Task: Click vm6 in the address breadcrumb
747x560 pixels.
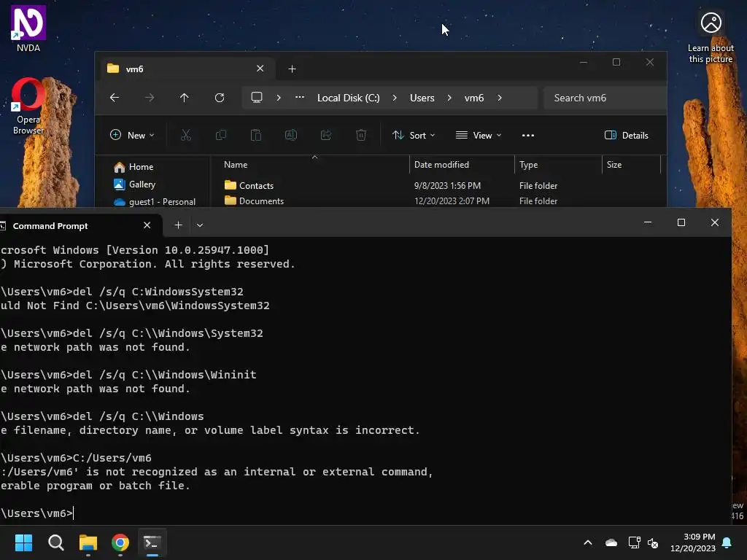Action: (x=474, y=98)
